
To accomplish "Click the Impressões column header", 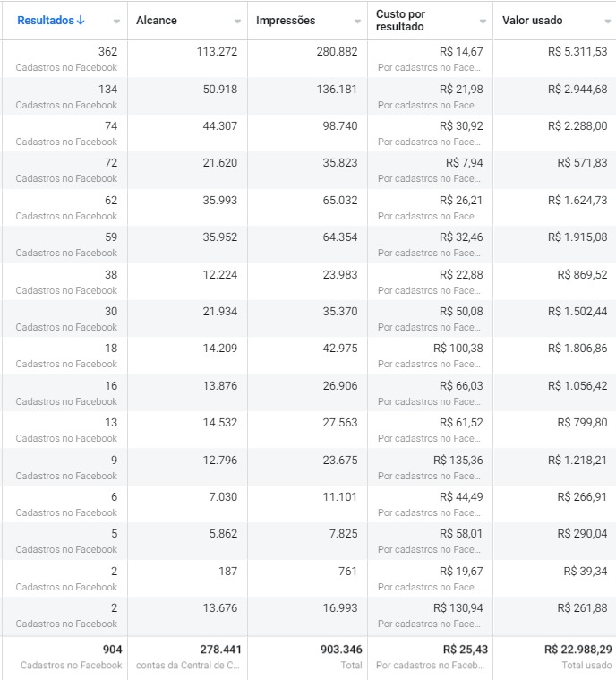I will click(x=286, y=21).
